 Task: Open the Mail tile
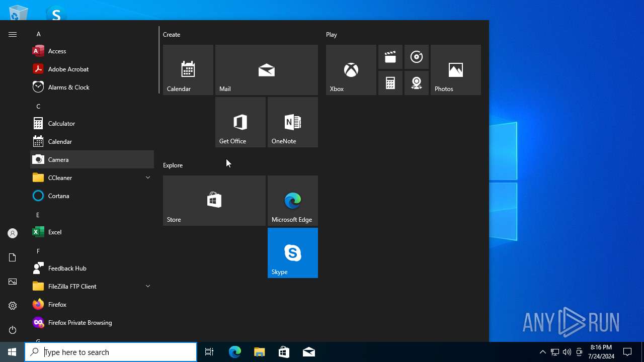pyautogui.click(x=267, y=70)
